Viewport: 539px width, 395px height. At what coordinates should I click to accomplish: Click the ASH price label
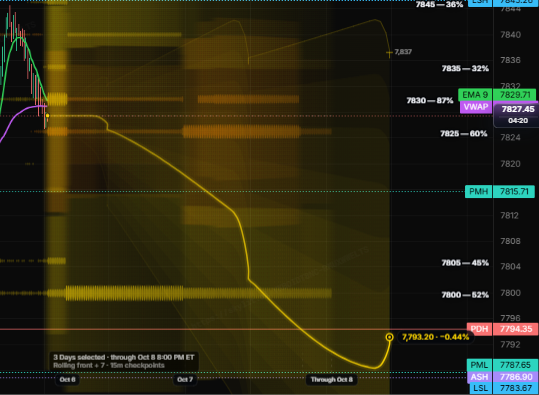coord(479,377)
